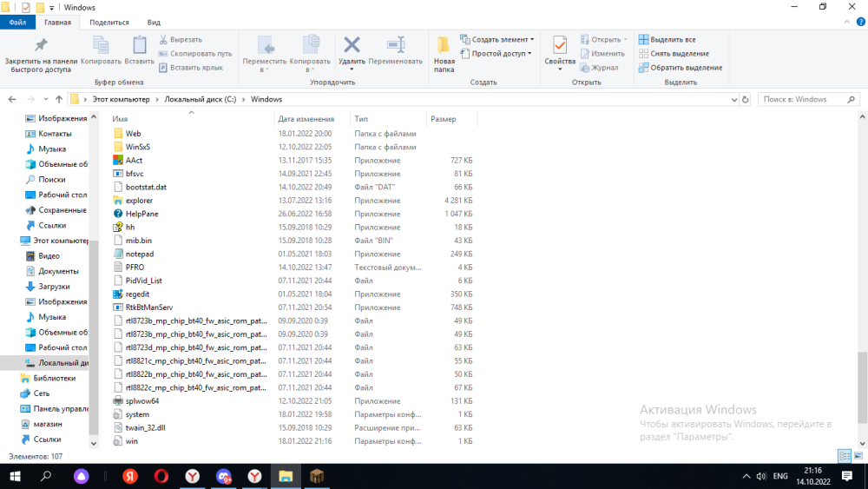Select the regedit application file

(x=137, y=294)
